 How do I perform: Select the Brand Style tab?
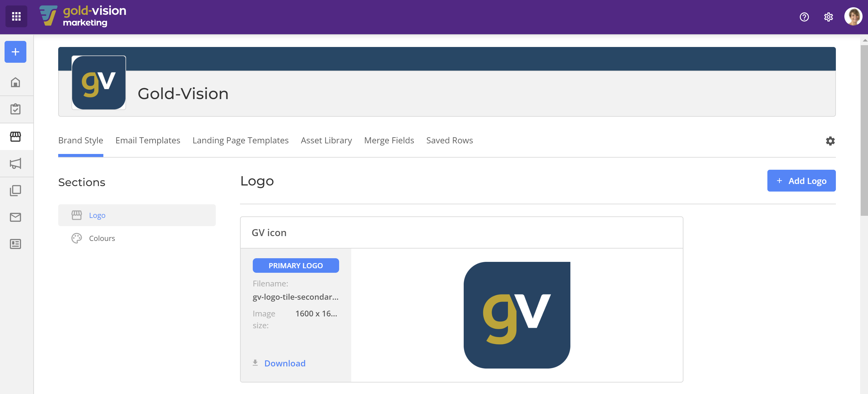pyautogui.click(x=81, y=140)
